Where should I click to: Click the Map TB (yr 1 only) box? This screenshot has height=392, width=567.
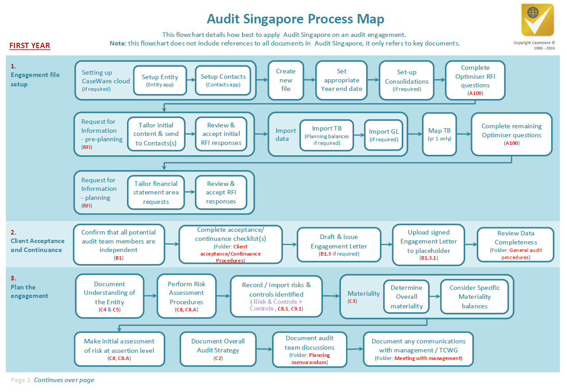click(439, 134)
